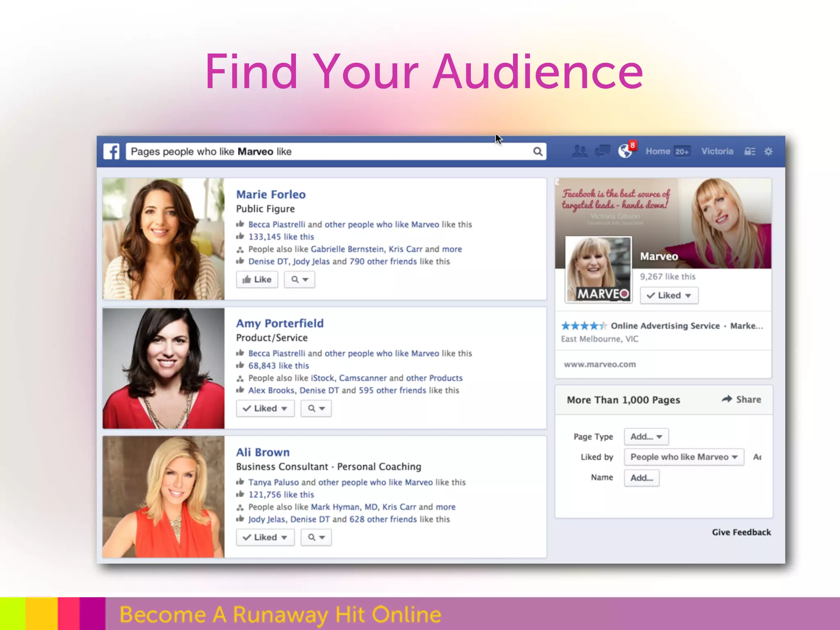Screen dimensions: 840x630
Task: Click 121,756 like this link
Action: pos(281,495)
